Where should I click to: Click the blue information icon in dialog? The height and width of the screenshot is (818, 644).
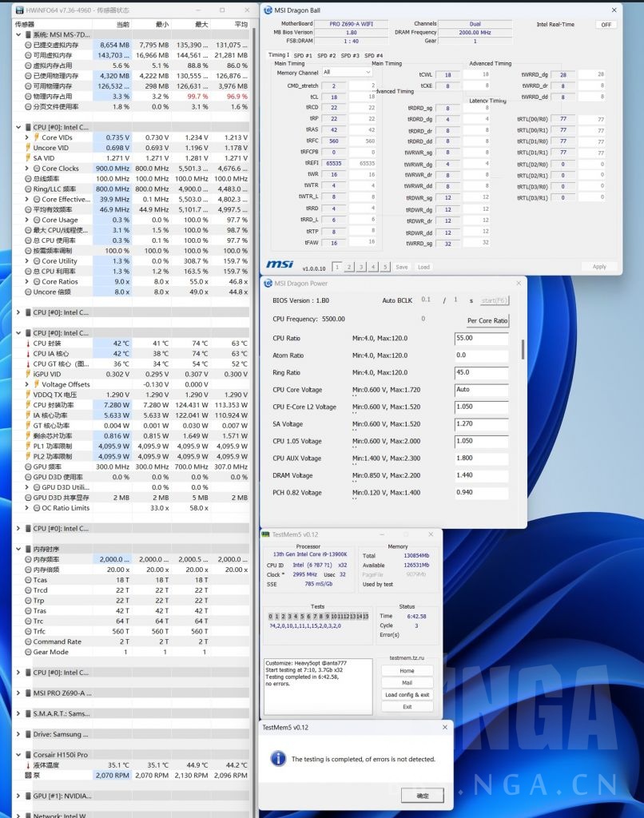tap(278, 758)
